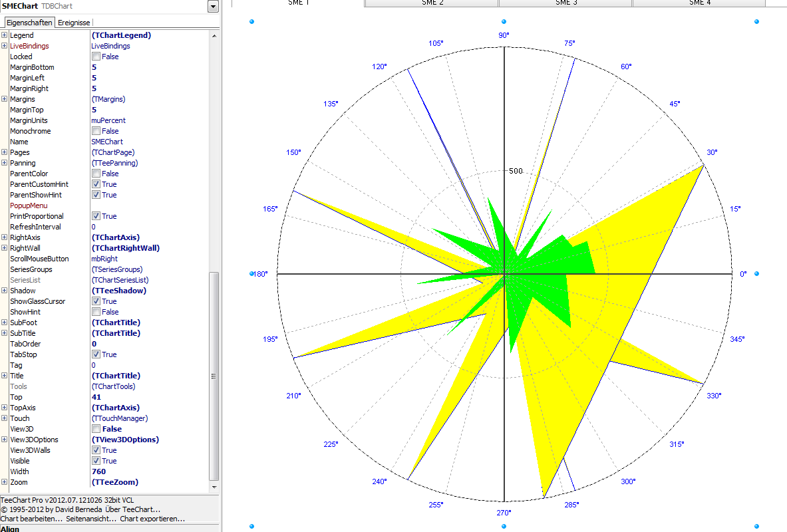Select the PopupMenu property
This screenshot has height=532, width=787.
tap(29, 205)
